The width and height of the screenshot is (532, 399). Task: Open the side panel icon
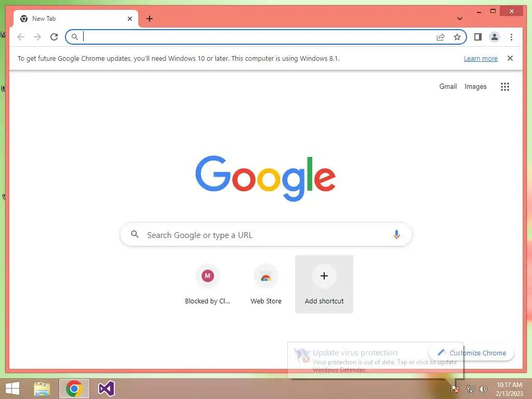(x=478, y=37)
